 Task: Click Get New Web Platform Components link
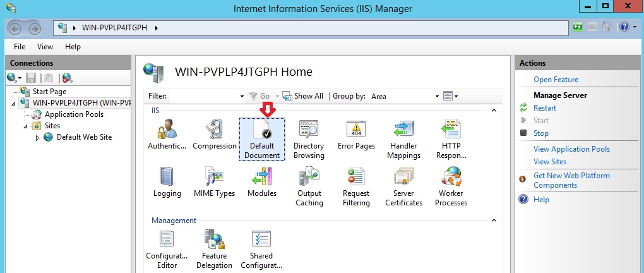click(571, 181)
